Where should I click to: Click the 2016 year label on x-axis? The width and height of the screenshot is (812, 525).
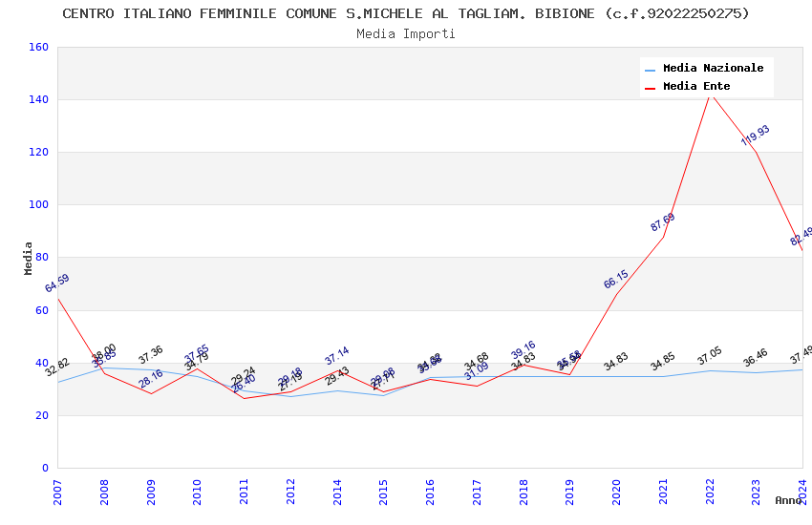coord(430,492)
